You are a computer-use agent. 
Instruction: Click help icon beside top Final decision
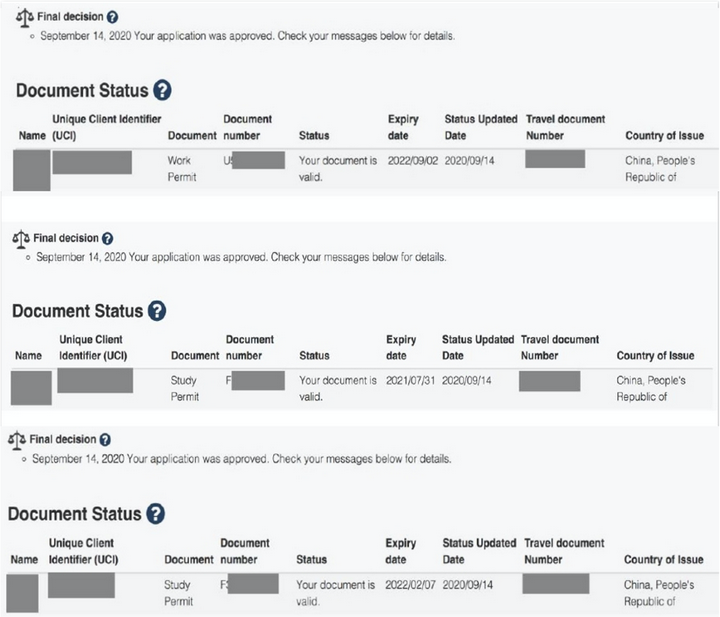tap(112, 18)
